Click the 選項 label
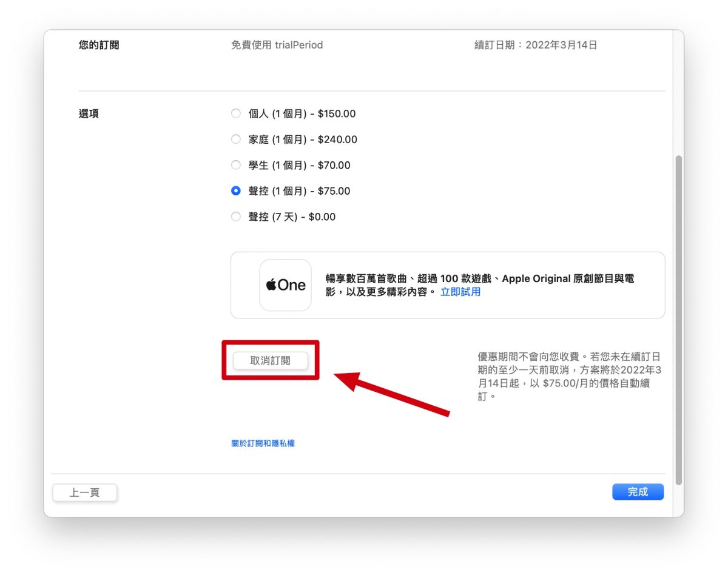 click(x=89, y=113)
